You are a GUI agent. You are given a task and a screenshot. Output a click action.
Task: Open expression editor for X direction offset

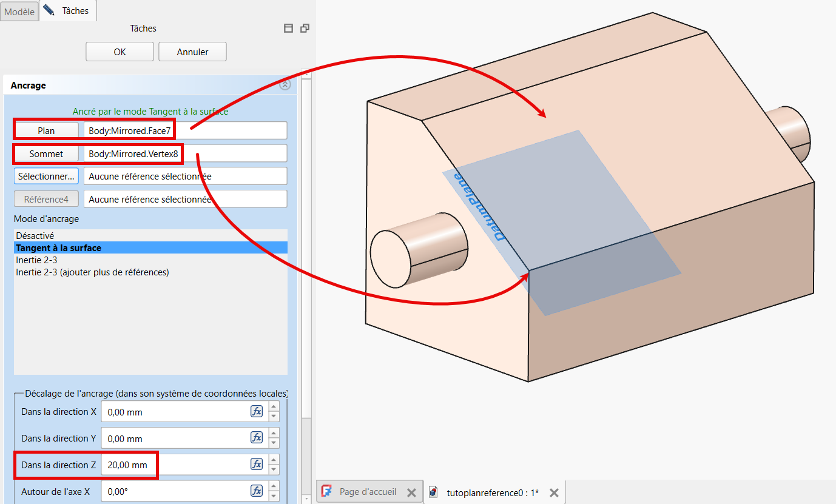257,412
